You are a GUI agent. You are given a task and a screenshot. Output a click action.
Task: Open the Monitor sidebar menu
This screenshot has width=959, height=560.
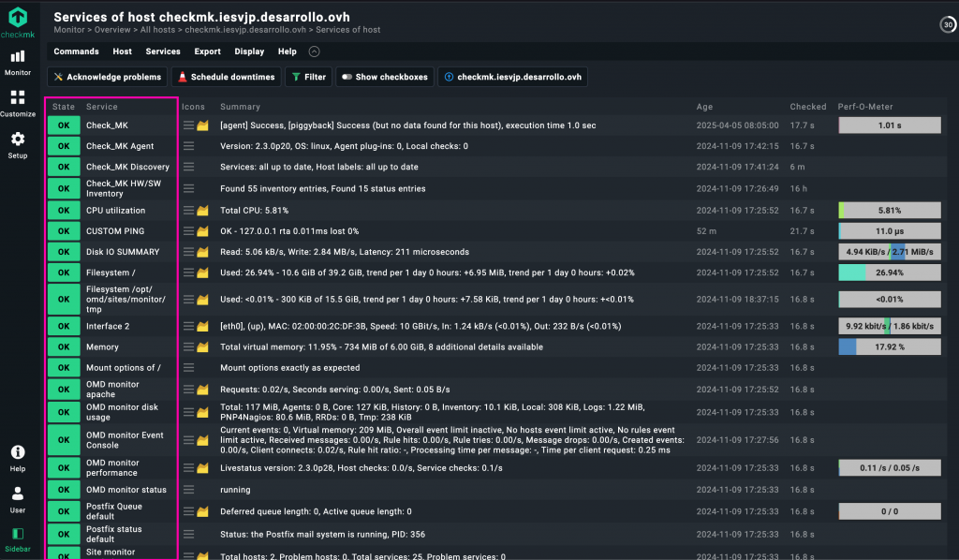(18, 62)
